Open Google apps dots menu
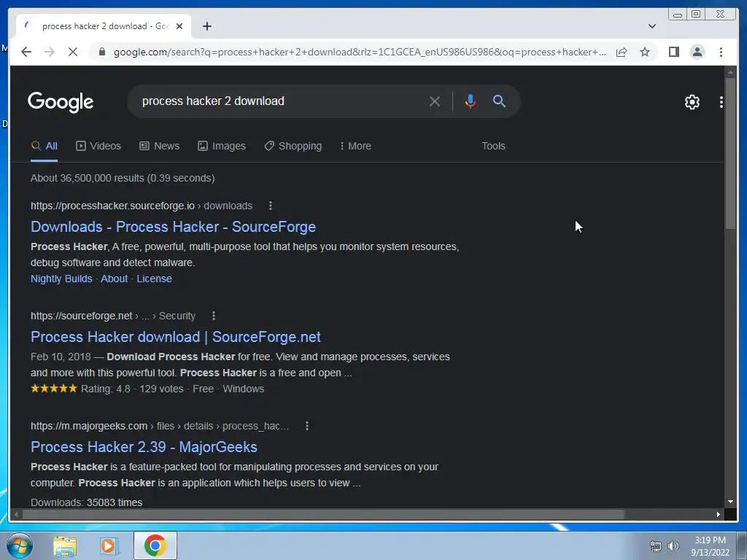The height and width of the screenshot is (560, 747). 721,101
